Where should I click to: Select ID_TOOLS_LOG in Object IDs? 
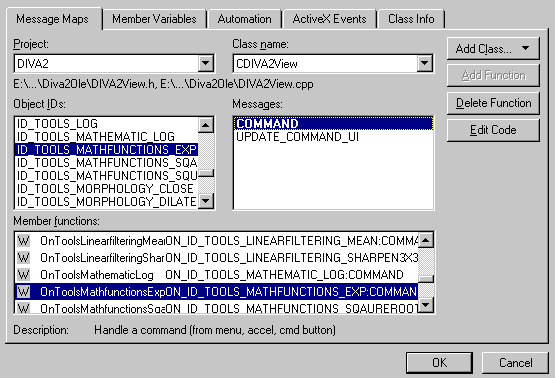point(106,124)
